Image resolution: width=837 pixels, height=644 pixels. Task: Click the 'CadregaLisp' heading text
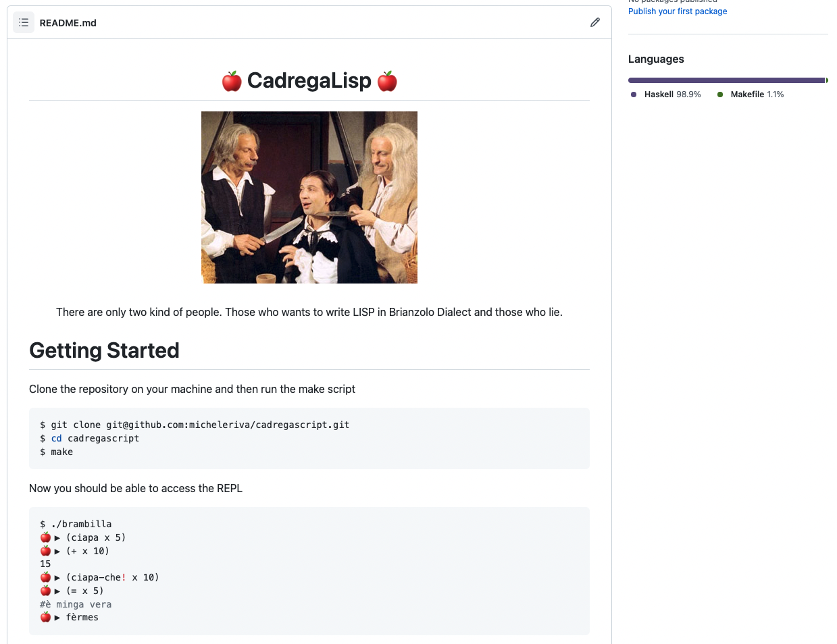tap(309, 80)
